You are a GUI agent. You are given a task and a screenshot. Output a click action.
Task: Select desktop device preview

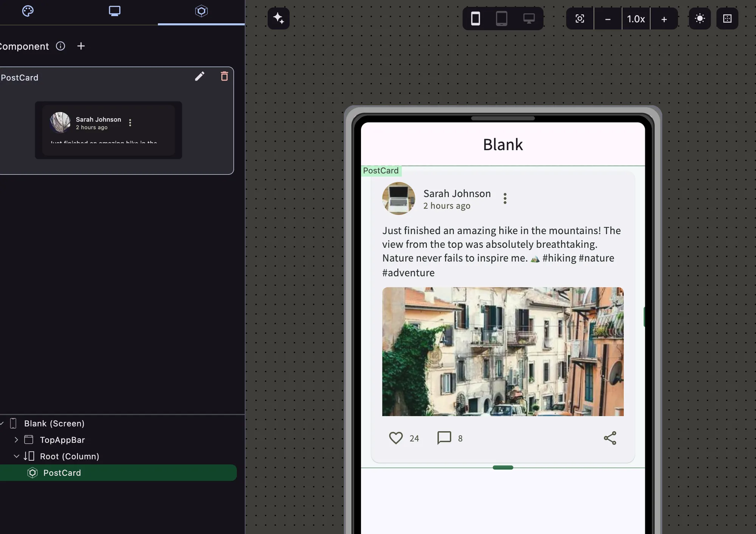pyautogui.click(x=529, y=19)
